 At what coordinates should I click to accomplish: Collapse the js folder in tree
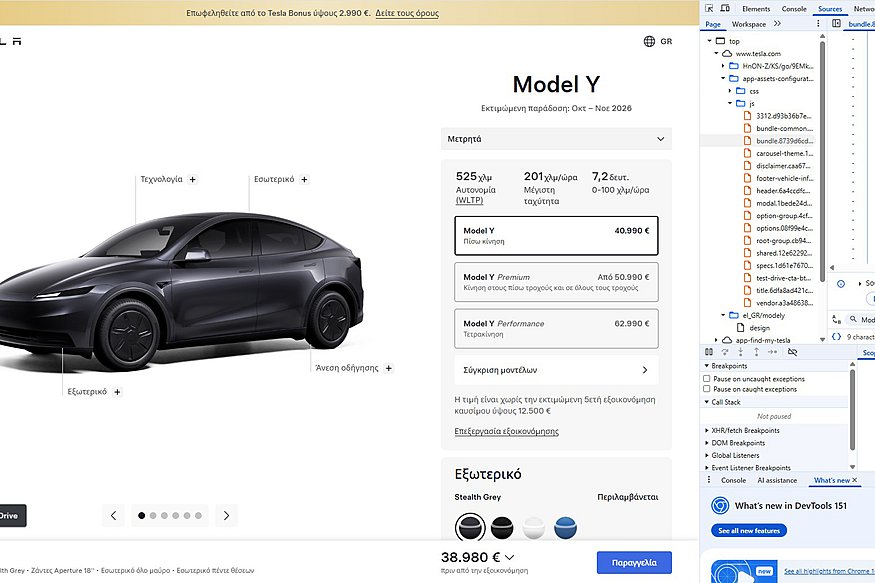[730, 103]
